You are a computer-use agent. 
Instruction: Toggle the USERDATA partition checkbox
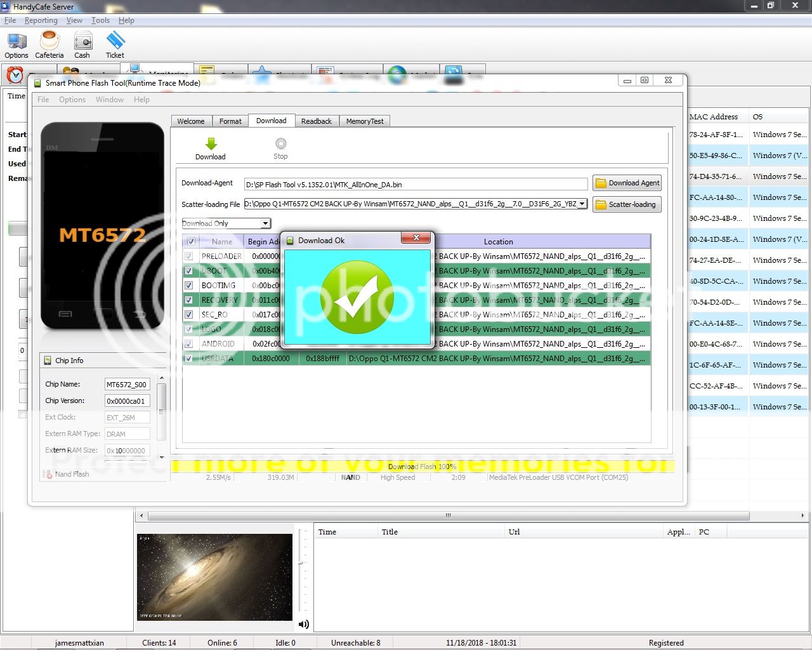click(188, 359)
